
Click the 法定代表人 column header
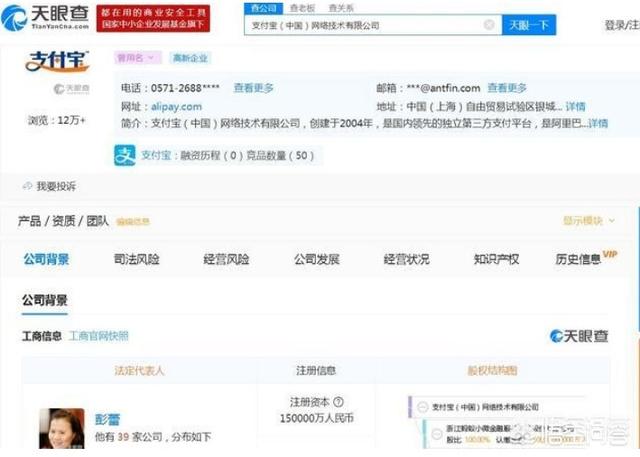tap(139, 370)
